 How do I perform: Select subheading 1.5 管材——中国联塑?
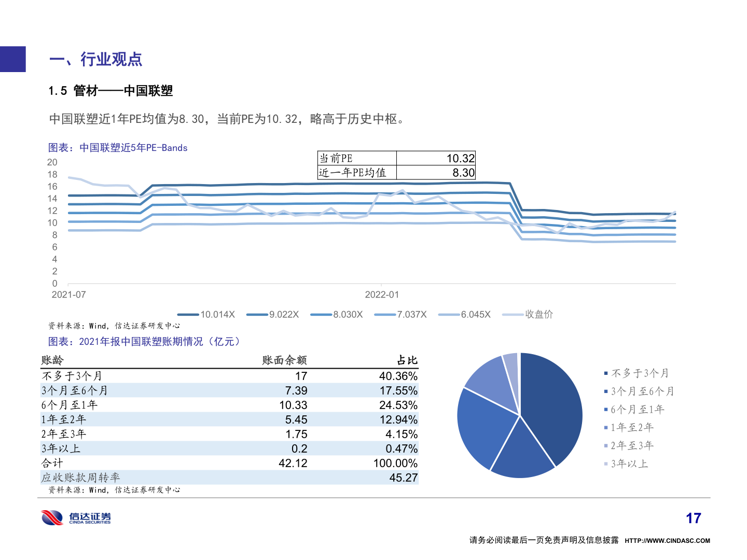(x=110, y=91)
